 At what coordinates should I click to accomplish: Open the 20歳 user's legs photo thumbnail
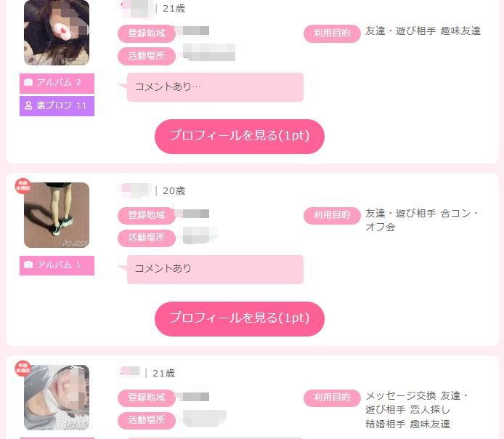pos(57,215)
